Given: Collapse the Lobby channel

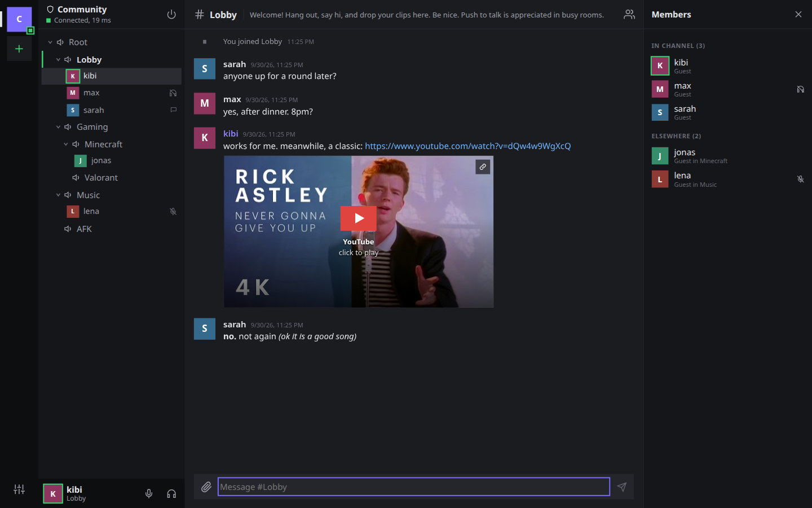Looking at the screenshot, I should point(58,60).
